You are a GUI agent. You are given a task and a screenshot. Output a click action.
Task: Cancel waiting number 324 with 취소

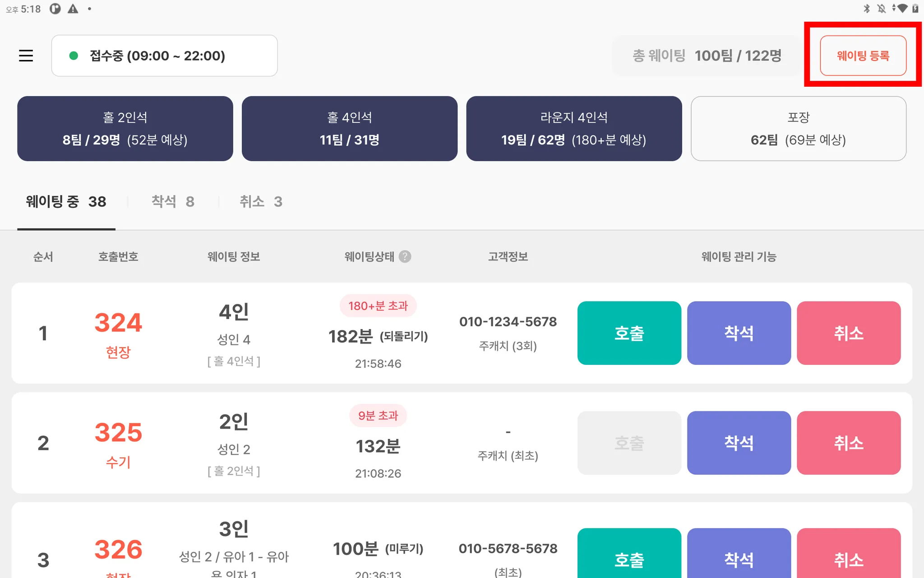(848, 333)
